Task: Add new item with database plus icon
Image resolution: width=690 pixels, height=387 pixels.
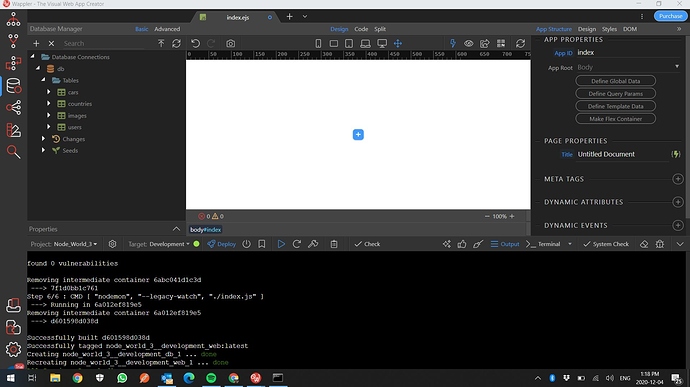Action: point(36,43)
